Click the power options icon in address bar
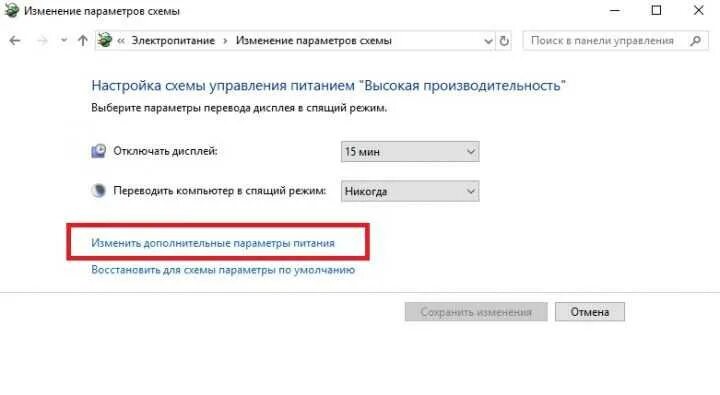The height and width of the screenshot is (395, 720). pos(105,40)
